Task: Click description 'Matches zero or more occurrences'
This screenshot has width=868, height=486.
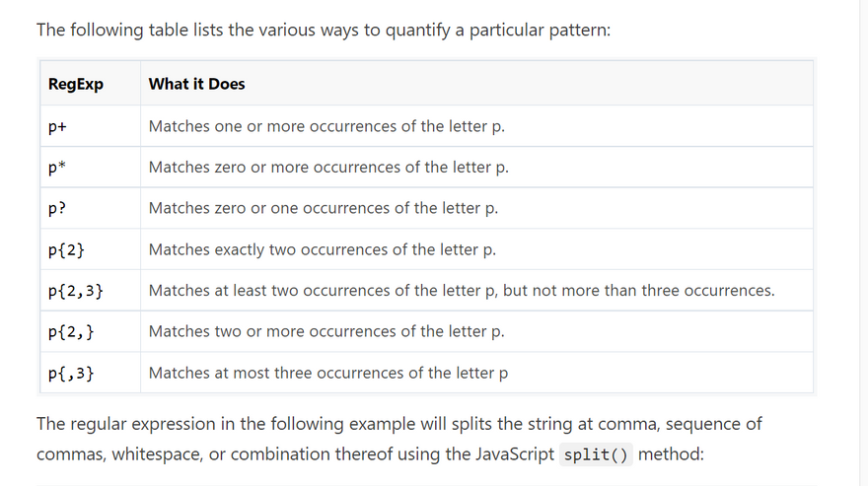Action: [328, 168]
